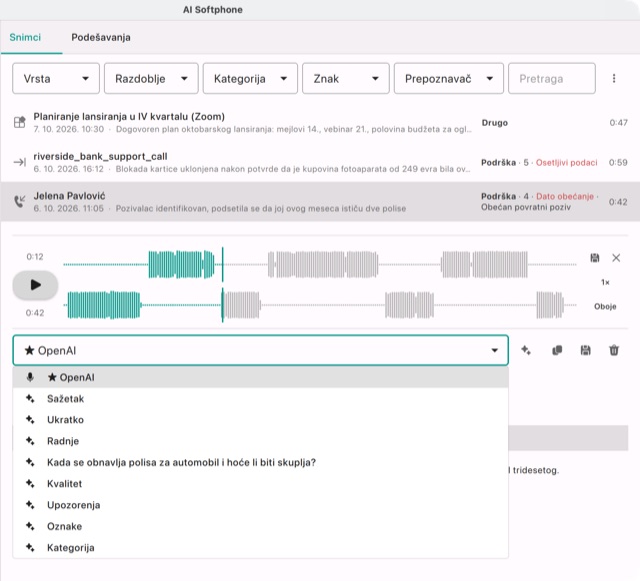640x581 pixels.
Task: Click the sparkle icon beside Radnje
Action: coord(30,441)
